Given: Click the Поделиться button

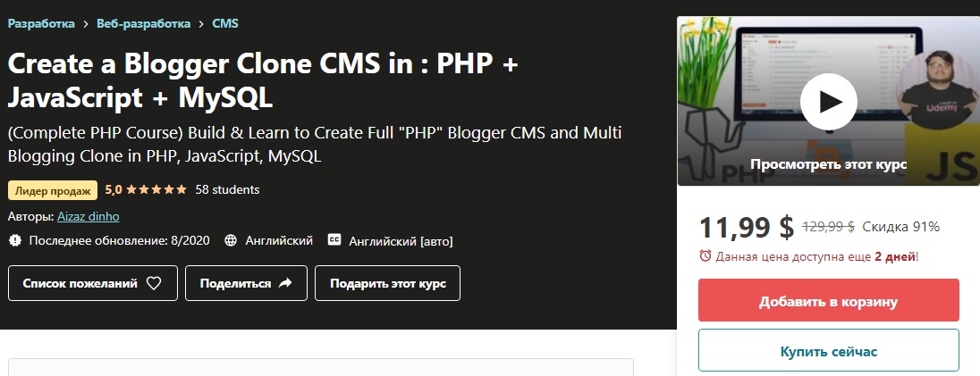Looking at the screenshot, I should tap(246, 283).
